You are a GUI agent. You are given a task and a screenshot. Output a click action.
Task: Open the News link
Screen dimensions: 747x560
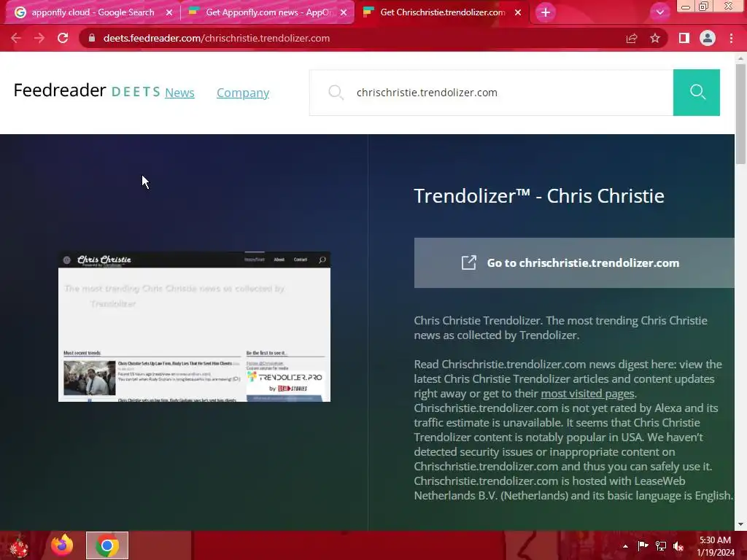[x=179, y=93]
